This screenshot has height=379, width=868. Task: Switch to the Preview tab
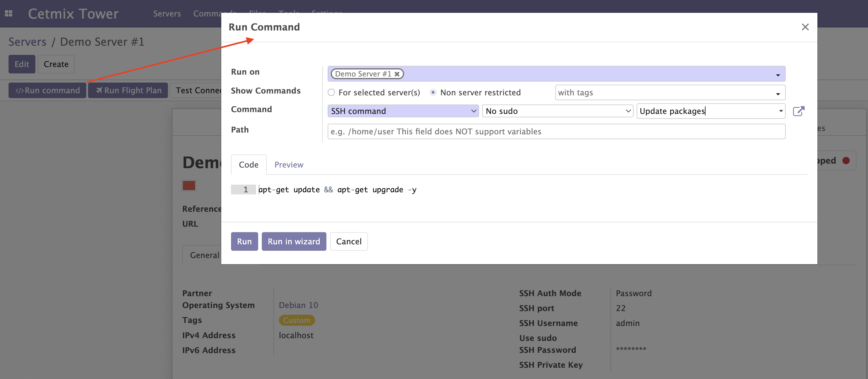point(289,165)
